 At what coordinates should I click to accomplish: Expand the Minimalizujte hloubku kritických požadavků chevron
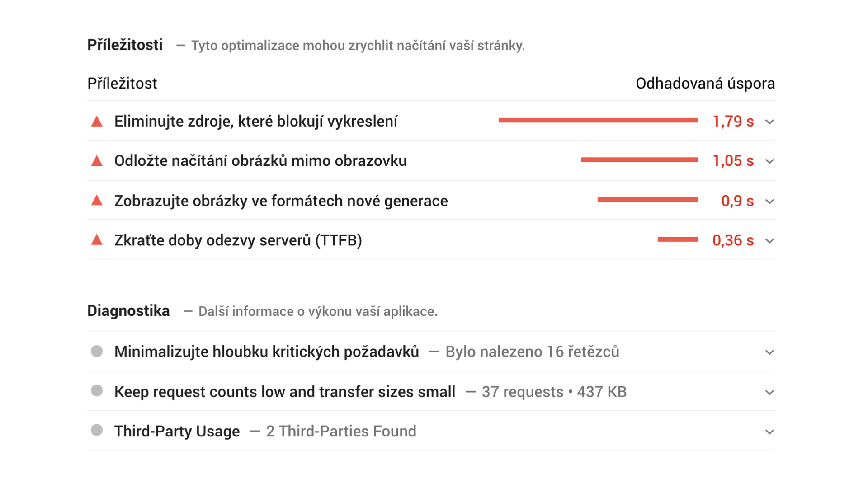coord(769,352)
